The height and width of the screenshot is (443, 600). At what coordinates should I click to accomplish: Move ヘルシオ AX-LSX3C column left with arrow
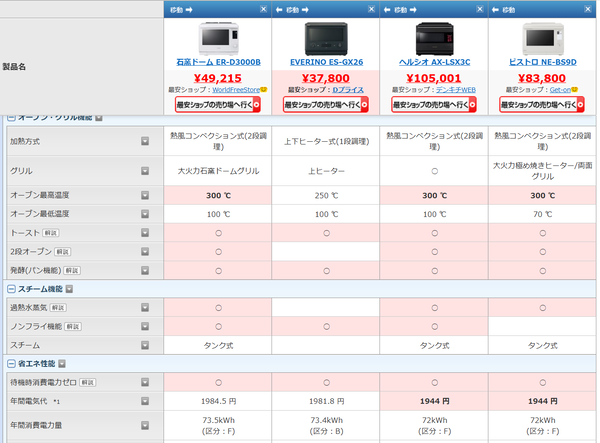coord(387,10)
